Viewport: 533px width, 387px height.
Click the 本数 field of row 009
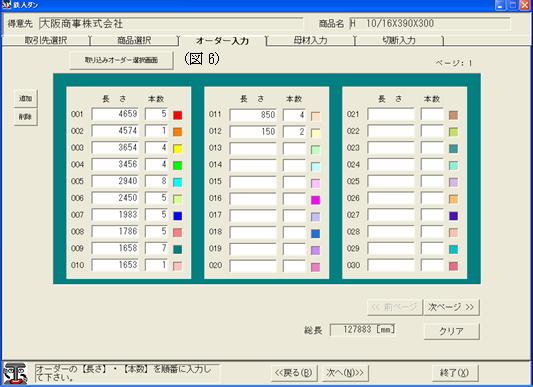point(156,248)
